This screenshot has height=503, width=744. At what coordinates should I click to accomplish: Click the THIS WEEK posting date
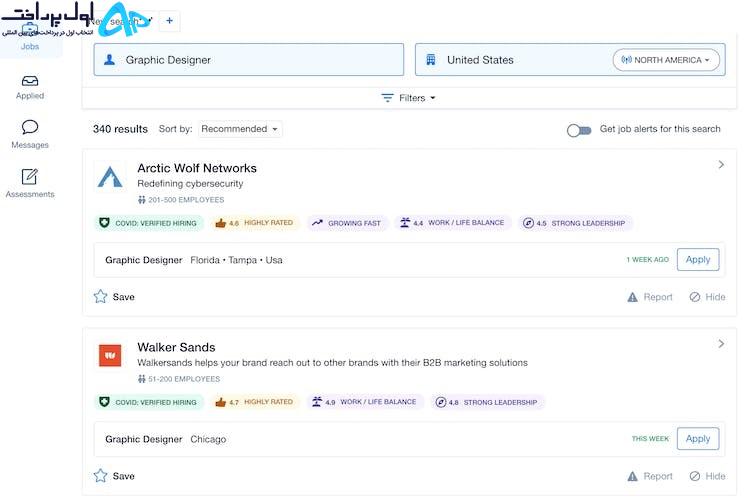(650, 438)
